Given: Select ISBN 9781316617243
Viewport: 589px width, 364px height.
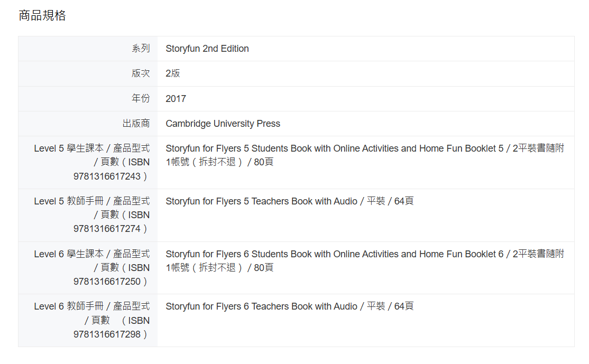Looking at the screenshot, I should tap(107, 176).
